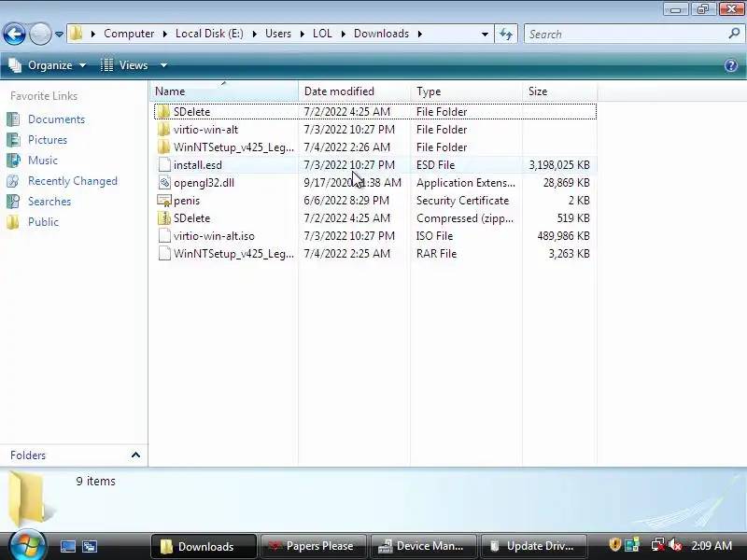The height and width of the screenshot is (560, 747).
Task: Go back with the Back arrow button
Action: (14, 34)
